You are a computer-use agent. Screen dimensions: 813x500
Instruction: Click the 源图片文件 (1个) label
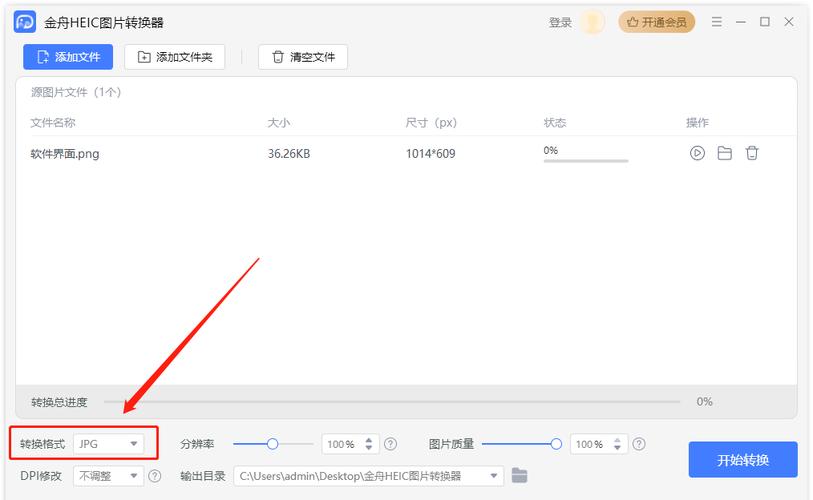pyautogui.click(x=76, y=92)
